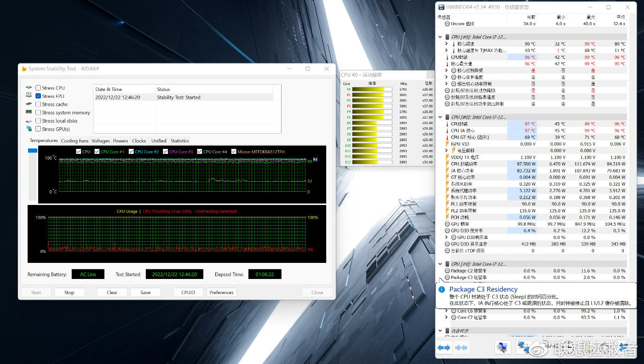This screenshot has width=644, height=364.
Task: Click HWiNFO collapse-columns inward arrows toolbar icon
Action: (461, 348)
